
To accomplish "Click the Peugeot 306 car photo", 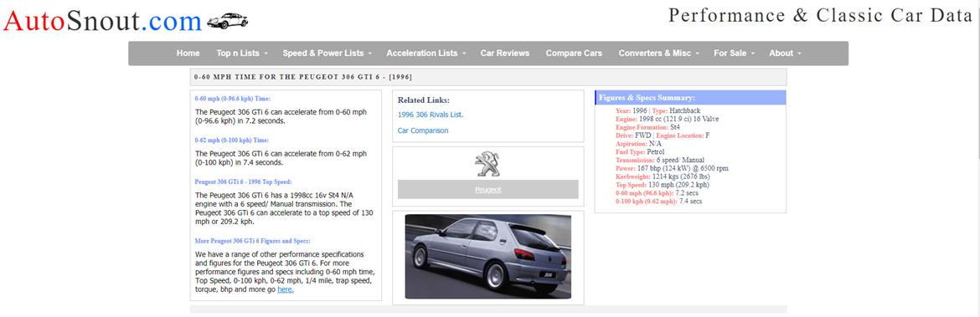I will pyautogui.click(x=488, y=257).
